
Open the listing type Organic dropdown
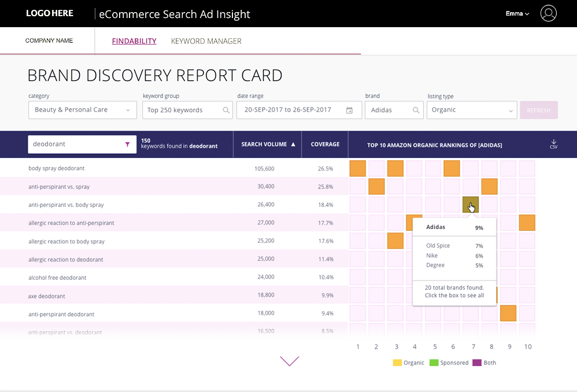click(472, 110)
